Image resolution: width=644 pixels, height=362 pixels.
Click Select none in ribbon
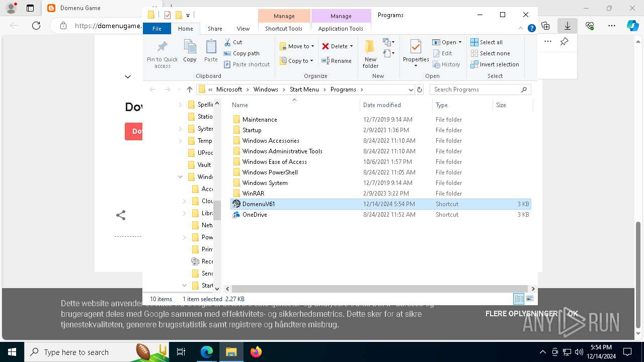490,53
